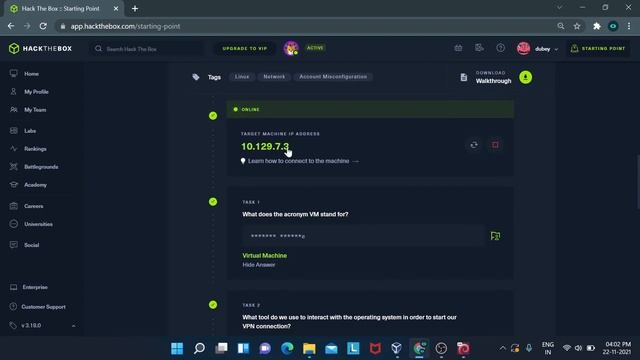Open Windows taskbar search
Screen dimensions: 640x360
(199, 348)
